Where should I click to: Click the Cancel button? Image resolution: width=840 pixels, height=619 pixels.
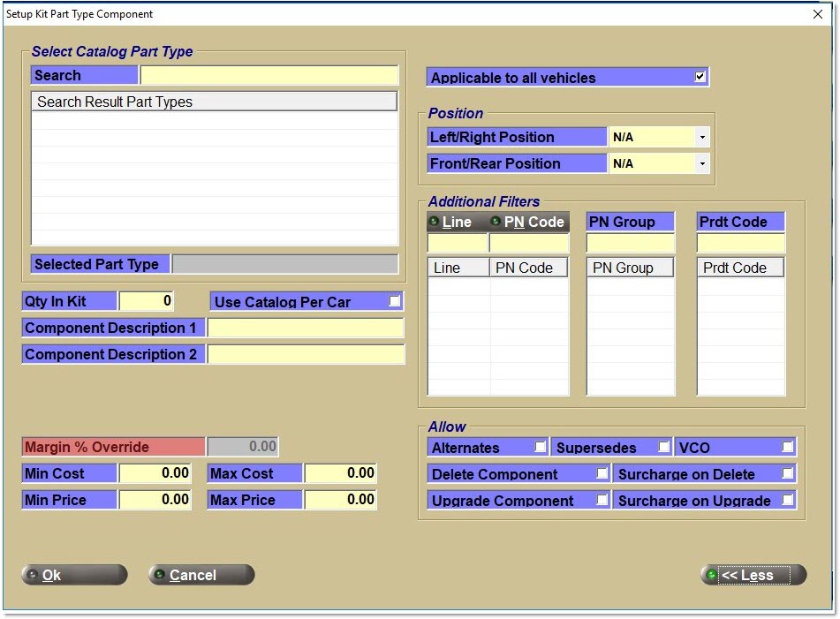pos(201,575)
